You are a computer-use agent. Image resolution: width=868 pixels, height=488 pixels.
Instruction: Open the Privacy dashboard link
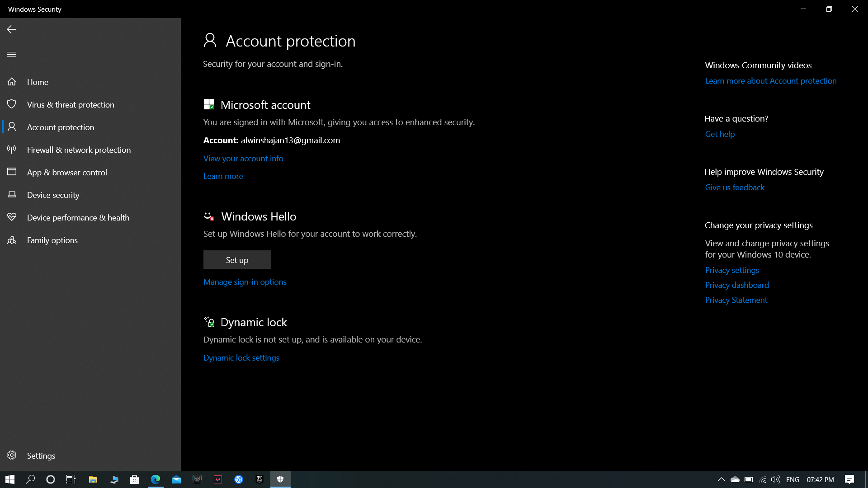pyautogui.click(x=737, y=285)
